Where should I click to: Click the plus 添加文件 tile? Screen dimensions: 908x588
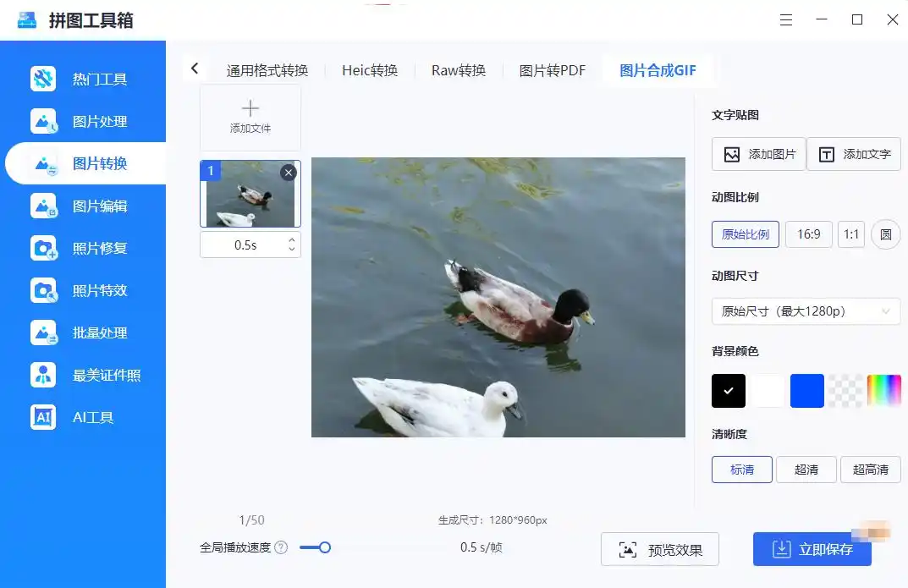click(250, 117)
